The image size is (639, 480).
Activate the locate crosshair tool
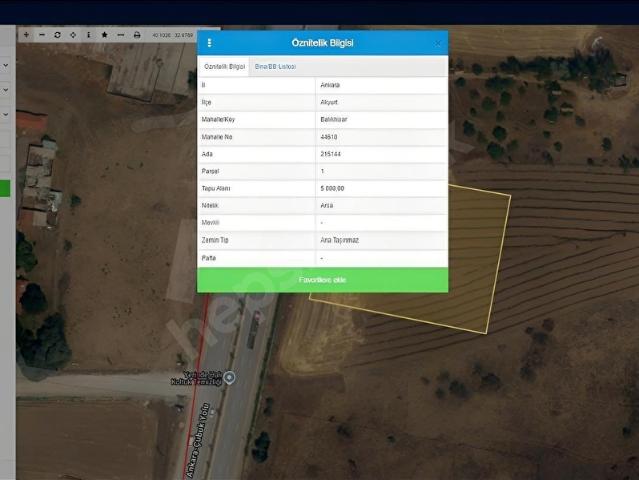tap(73, 35)
